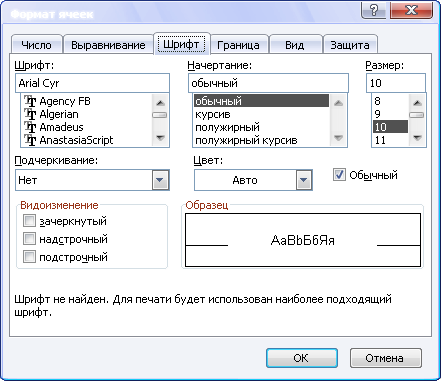Image resolution: width=441 pixels, height=381 pixels.
Task: Confirm with the OK button
Action: click(x=302, y=358)
